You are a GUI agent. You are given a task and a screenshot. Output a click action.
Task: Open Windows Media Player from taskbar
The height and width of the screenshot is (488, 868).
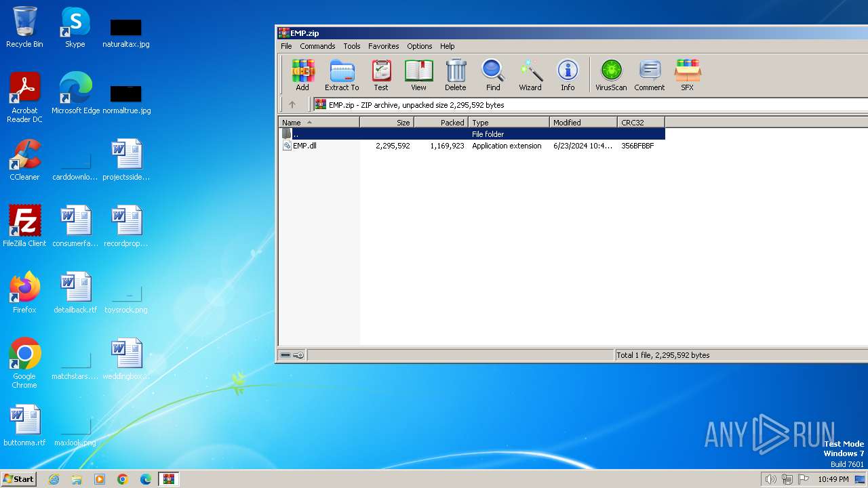pos(100,479)
